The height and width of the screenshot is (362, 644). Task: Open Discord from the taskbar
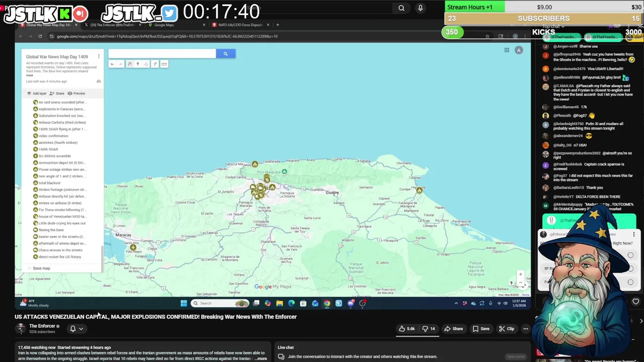tap(351, 303)
